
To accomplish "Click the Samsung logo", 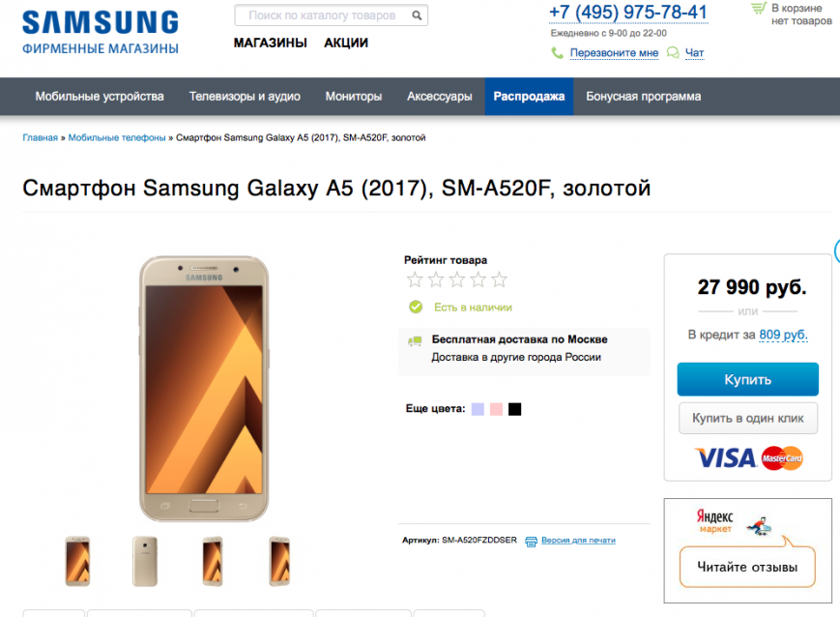I will (101, 32).
